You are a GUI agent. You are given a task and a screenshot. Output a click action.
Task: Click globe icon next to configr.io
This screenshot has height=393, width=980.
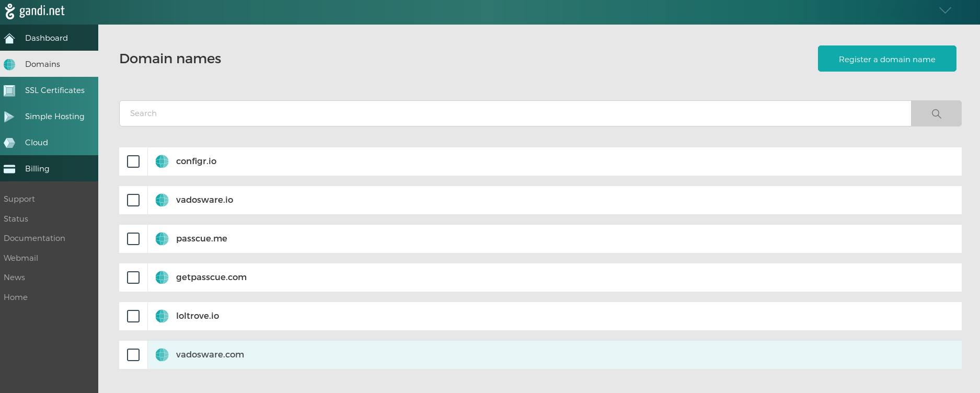point(162,161)
